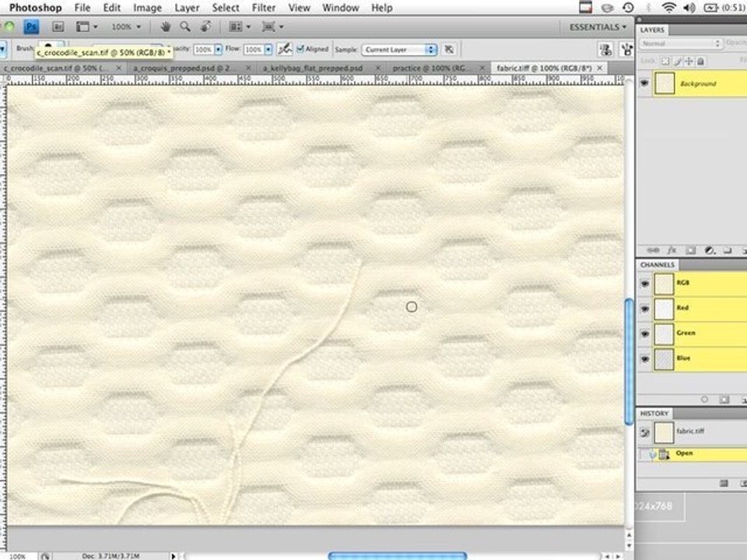Open the Opacity value dropdown arrow
747x560 pixels.
[x=218, y=49]
